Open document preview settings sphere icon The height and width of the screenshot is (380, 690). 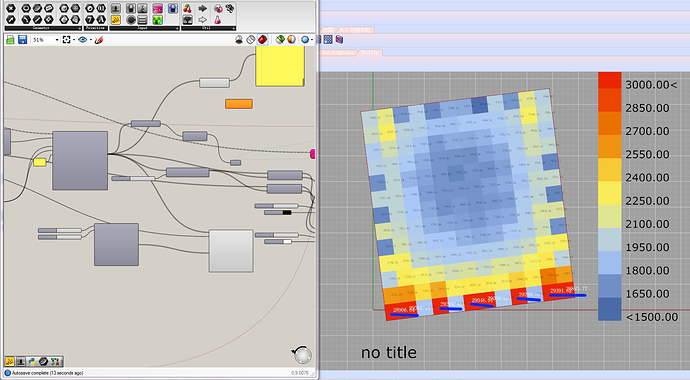click(291, 40)
